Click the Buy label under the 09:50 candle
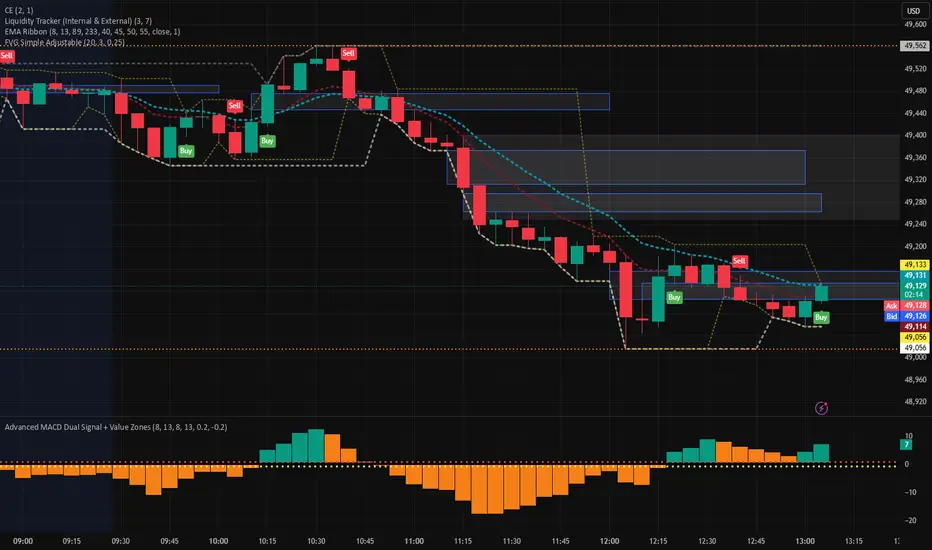 (185, 150)
